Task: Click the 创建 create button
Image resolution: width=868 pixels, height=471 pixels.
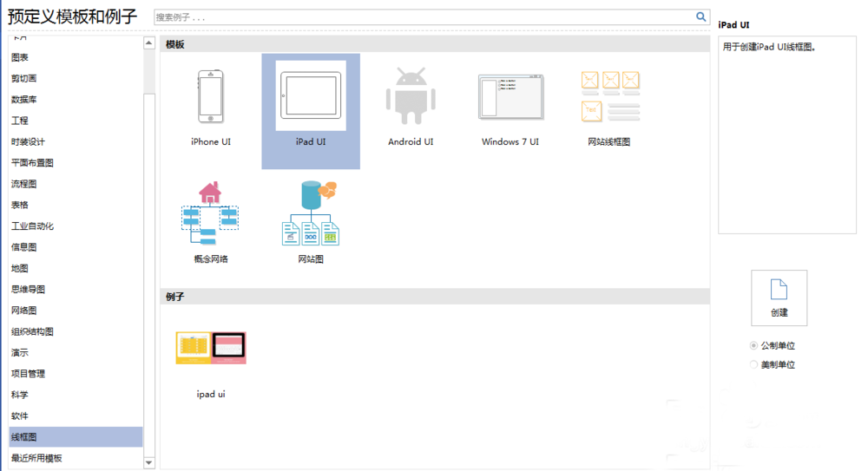Action: (779, 298)
